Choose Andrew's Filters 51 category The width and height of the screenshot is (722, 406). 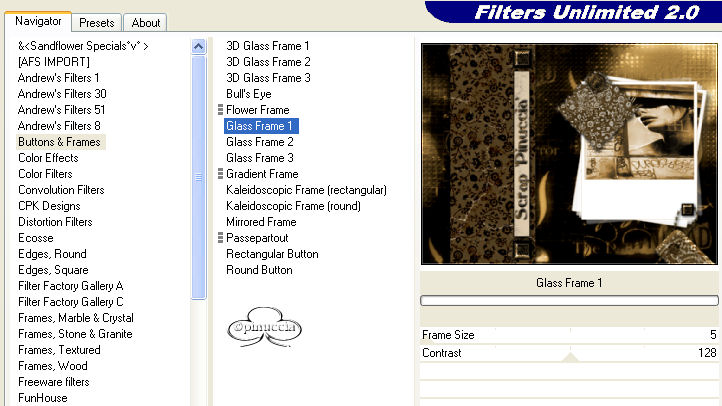(x=61, y=110)
